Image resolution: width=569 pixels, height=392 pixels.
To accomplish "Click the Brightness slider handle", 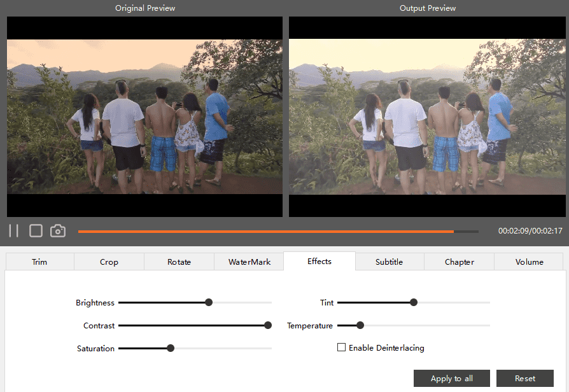I will click(209, 302).
